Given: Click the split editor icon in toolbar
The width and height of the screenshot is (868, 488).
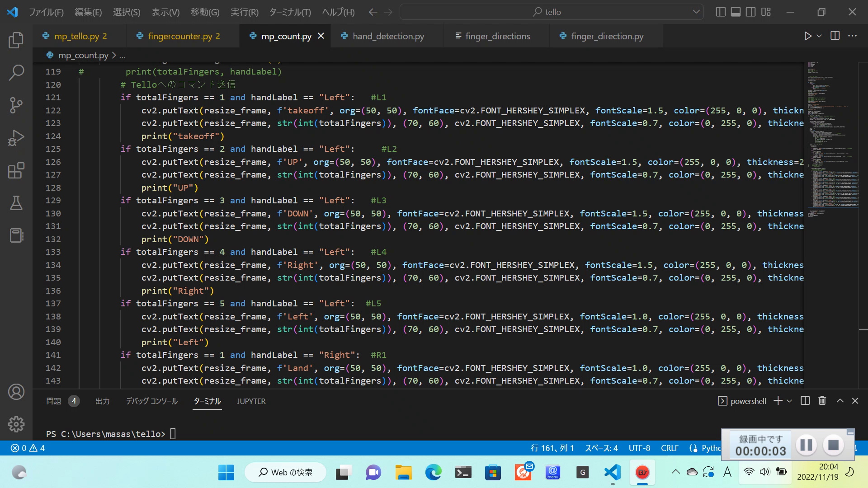Looking at the screenshot, I should point(835,35).
